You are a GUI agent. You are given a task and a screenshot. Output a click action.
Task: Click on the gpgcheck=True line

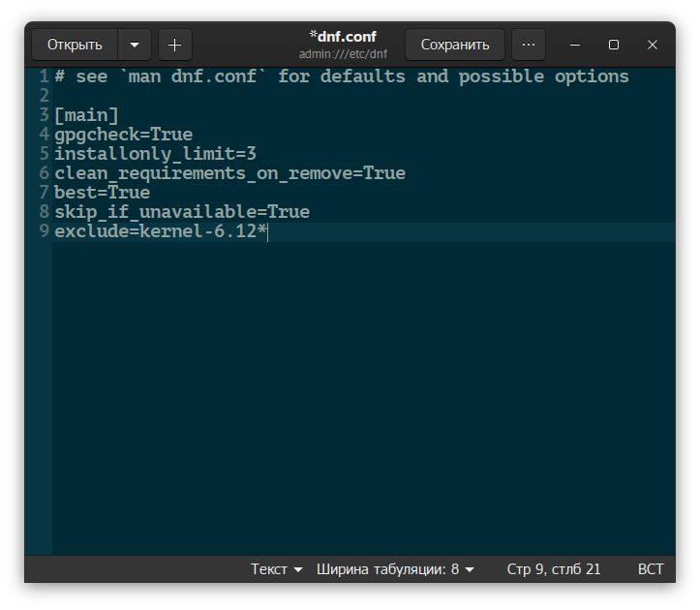point(123,135)
